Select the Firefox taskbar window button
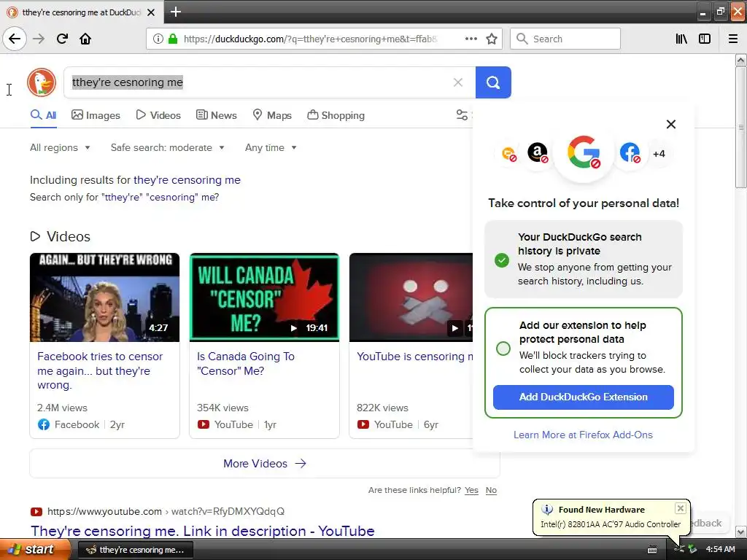 pyautogui.click(x=135, y=550)
